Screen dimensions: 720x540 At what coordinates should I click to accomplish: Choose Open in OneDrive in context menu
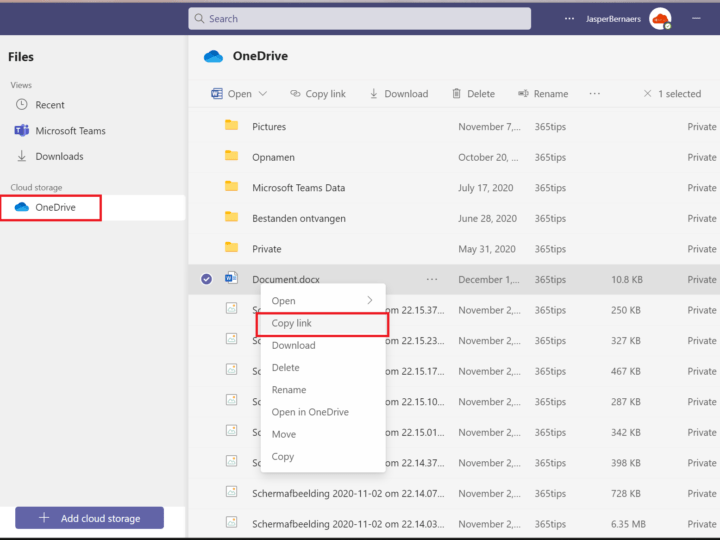pos(323,412)
